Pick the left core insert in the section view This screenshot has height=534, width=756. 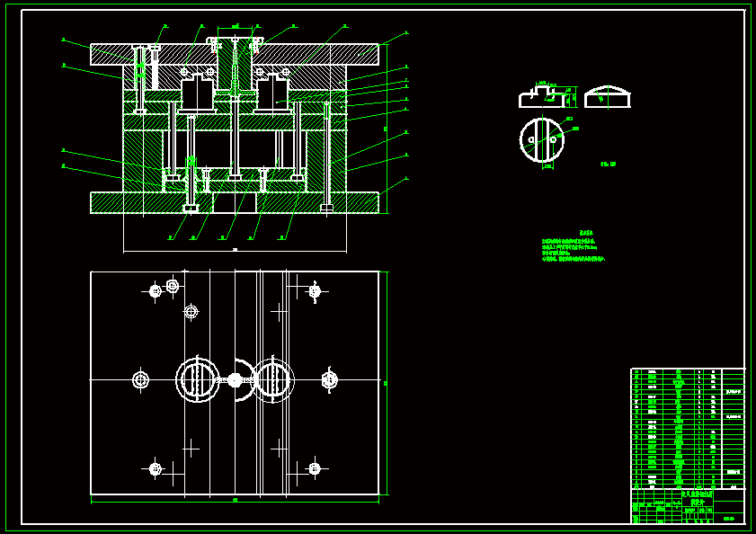[197, 93]
